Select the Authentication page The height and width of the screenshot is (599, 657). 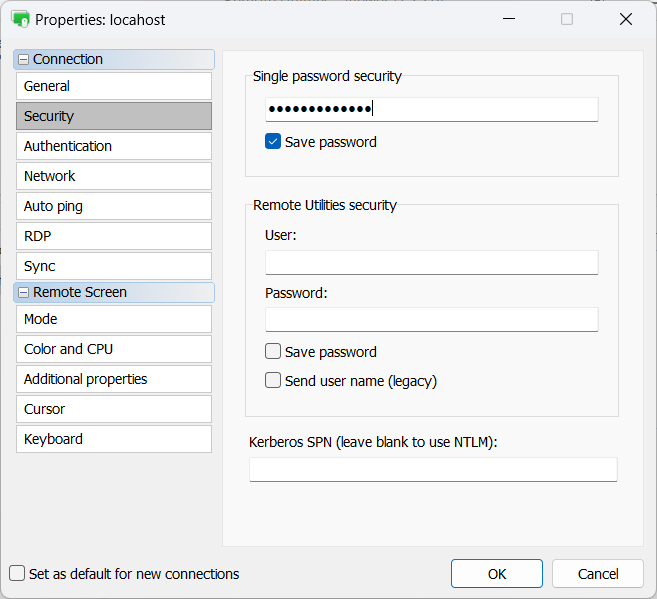point(113,146)
